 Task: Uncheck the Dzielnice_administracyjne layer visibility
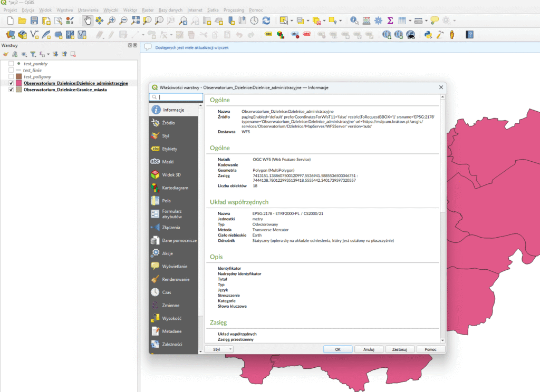[x=11, y=83]
